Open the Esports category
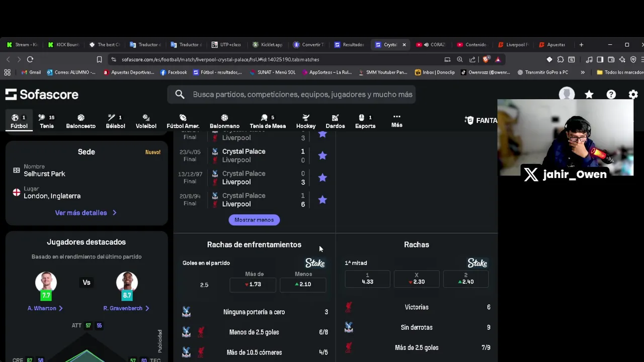Screen dimensions: 644x362 coord(365,121)
